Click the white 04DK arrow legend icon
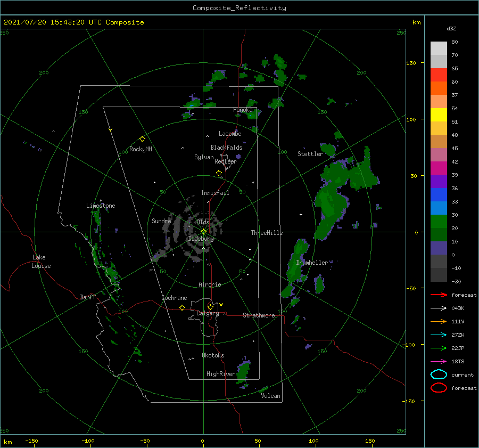The height and width of the screenshot is (448, 479). point(439,308)
